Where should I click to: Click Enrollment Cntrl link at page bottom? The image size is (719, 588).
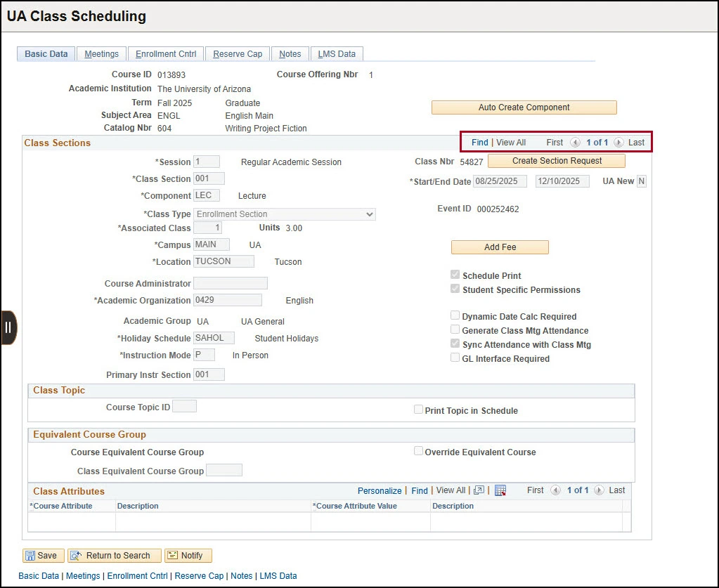click(138, 576)
